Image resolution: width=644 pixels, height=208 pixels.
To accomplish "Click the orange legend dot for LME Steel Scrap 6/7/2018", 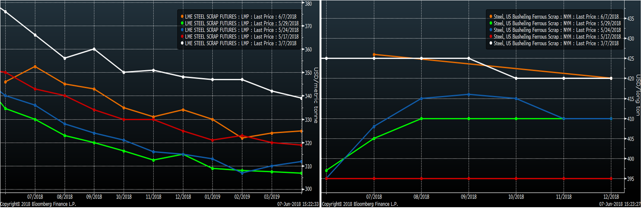I will pyautogui.click(x=182, y=17).
